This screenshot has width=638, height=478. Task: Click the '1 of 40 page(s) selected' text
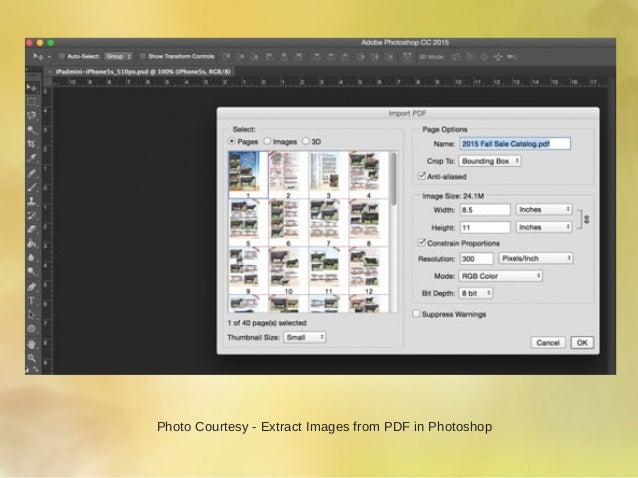click(x=267, y=323)
